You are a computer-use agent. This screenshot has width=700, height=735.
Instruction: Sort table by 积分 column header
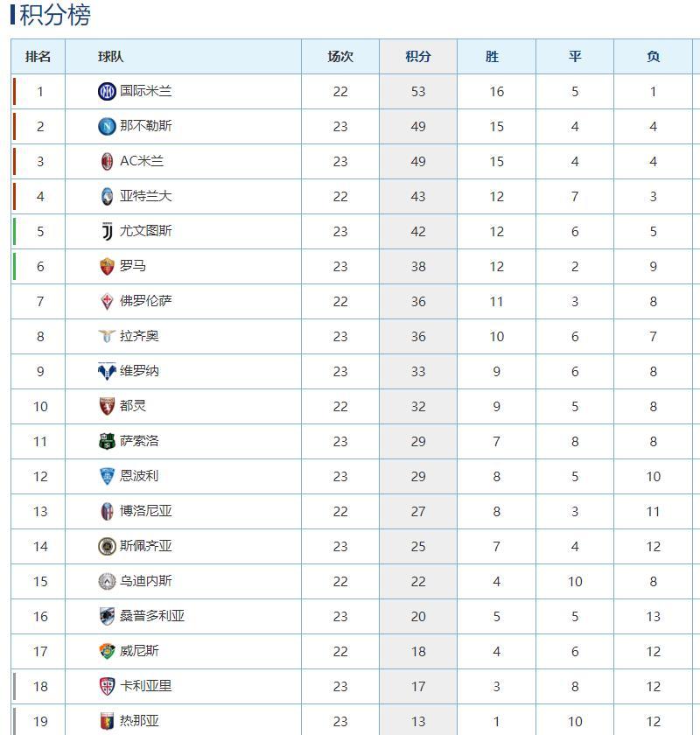coord(418,57)
